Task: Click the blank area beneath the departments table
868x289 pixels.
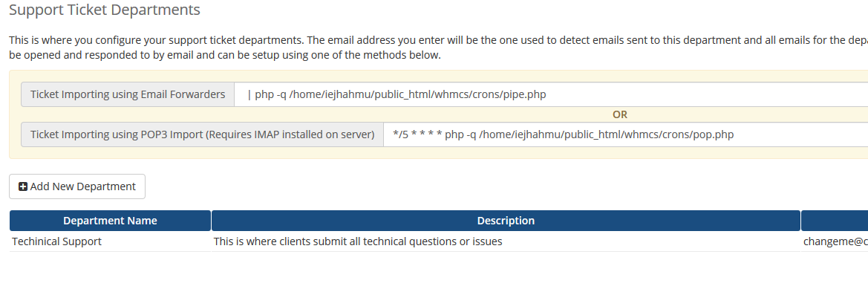Action: click(x=434, y=271)
